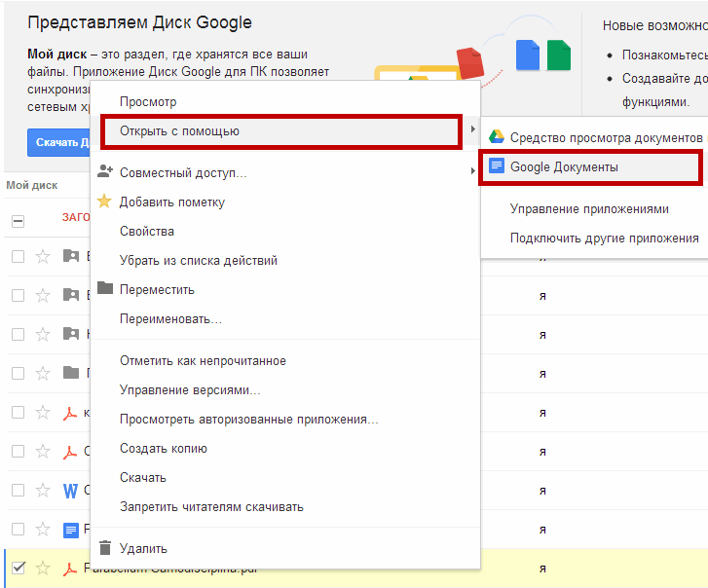Check the Google Docs file row checkbox
708x588 pixels.
click(x=19, y=529)
